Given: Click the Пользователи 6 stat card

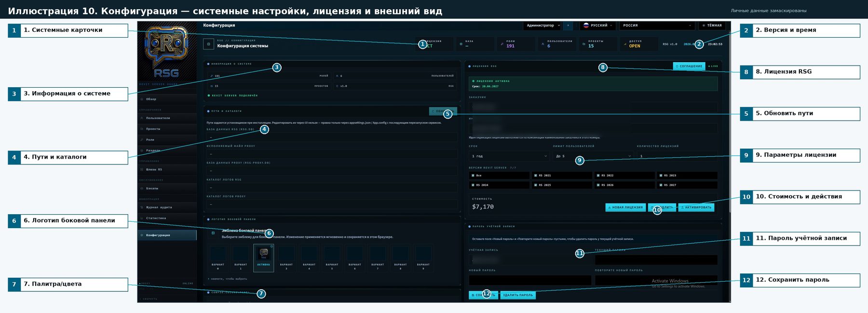Looking at the screenshot, I should [x=557, y=44].
